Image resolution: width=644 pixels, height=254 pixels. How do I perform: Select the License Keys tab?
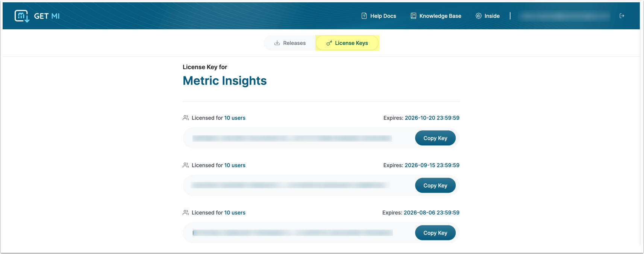pyautogui.click(x=347, y=43)
